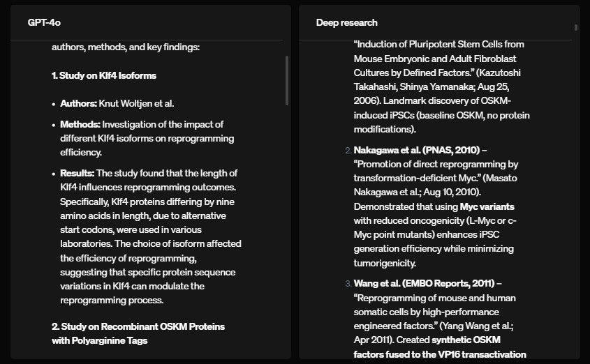Open the Nakagawa et al. (PNAS, 2010) citation
Screen dimensions: 590x364
(x=417, y=150)
